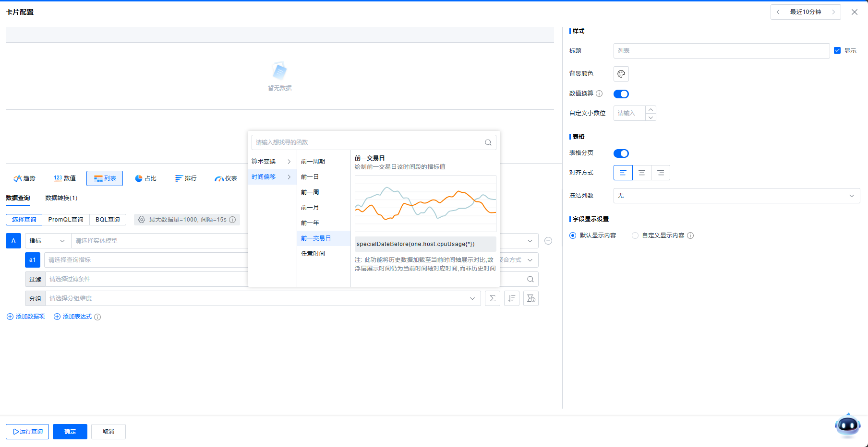
Task: Click search icon in function search box
Action: 488,142
